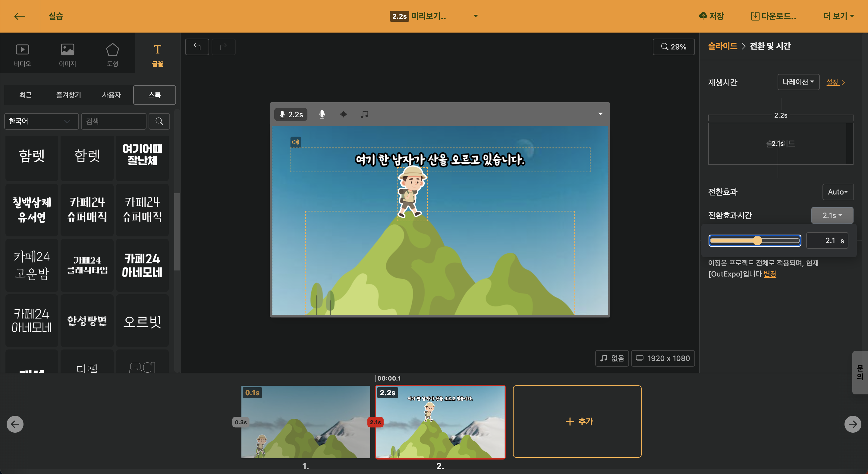Viewport: 868px width, 474px height.
Task: Click the font search magnifier button
Action: point(159,122)
